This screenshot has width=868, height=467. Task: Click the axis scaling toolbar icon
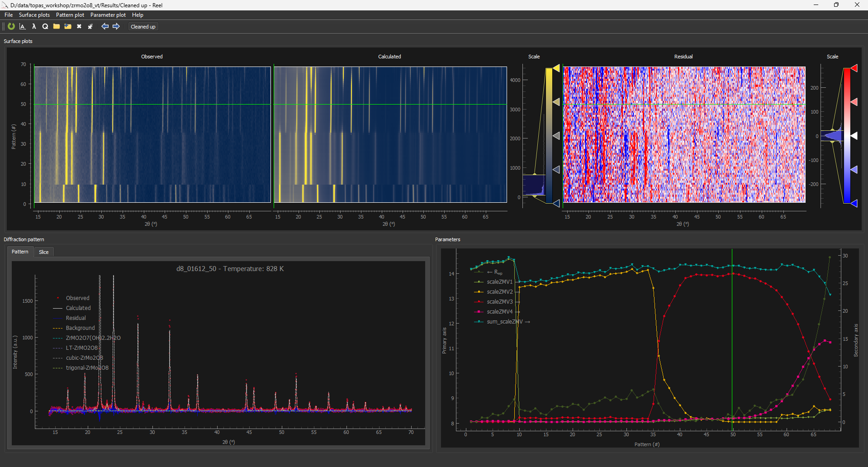tap(22, 27)
